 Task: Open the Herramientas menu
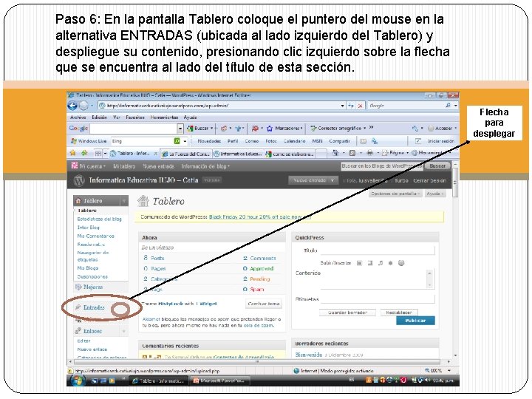[164, 117]
